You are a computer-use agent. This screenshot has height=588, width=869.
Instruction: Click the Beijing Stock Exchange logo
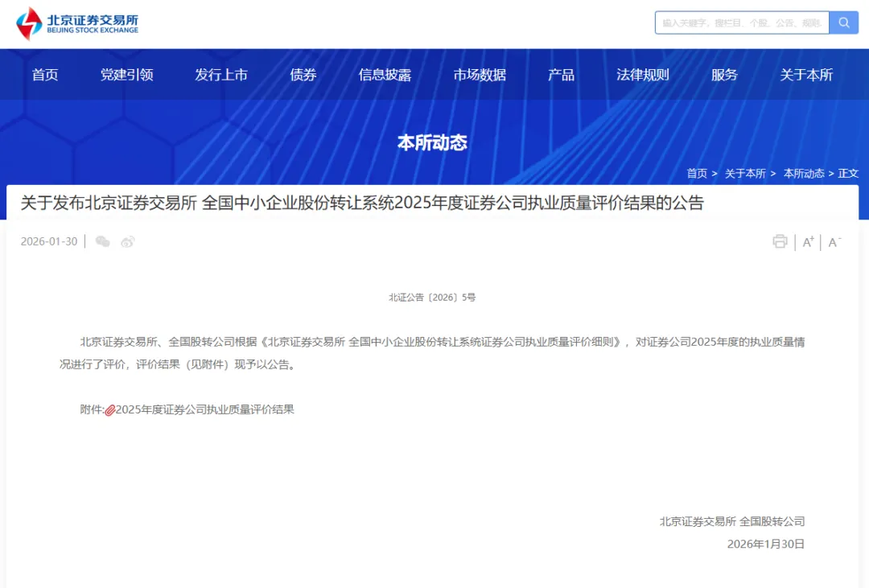77,23
